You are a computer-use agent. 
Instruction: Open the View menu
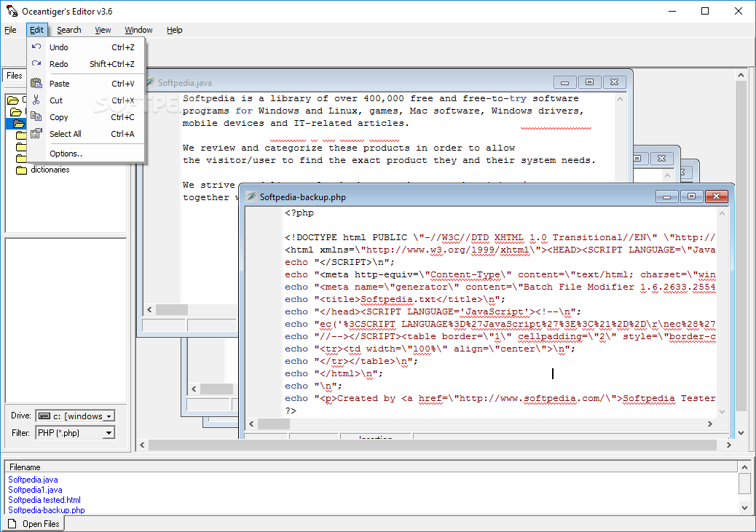coord(103,30)
